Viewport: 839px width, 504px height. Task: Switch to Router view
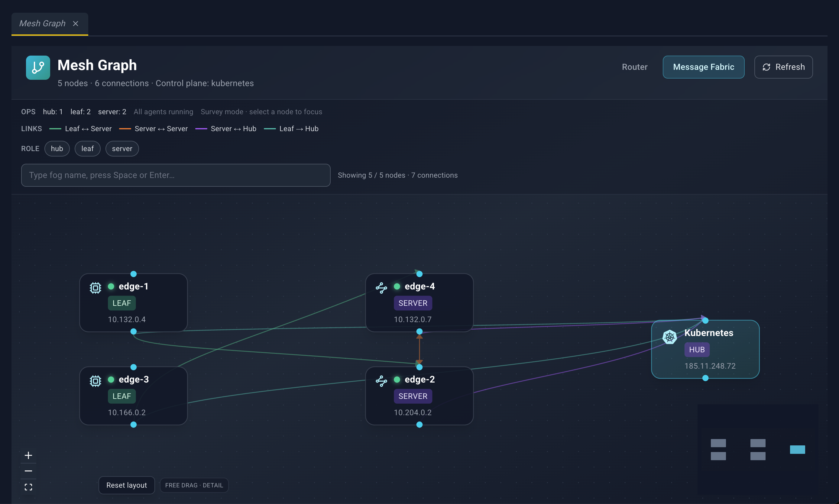634,67
